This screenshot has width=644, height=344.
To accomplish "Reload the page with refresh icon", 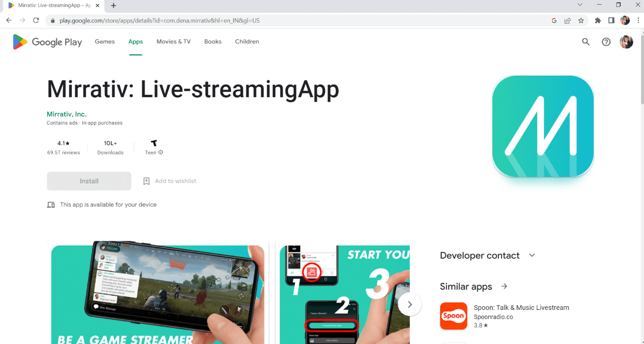I will click(x=36, y=21).
